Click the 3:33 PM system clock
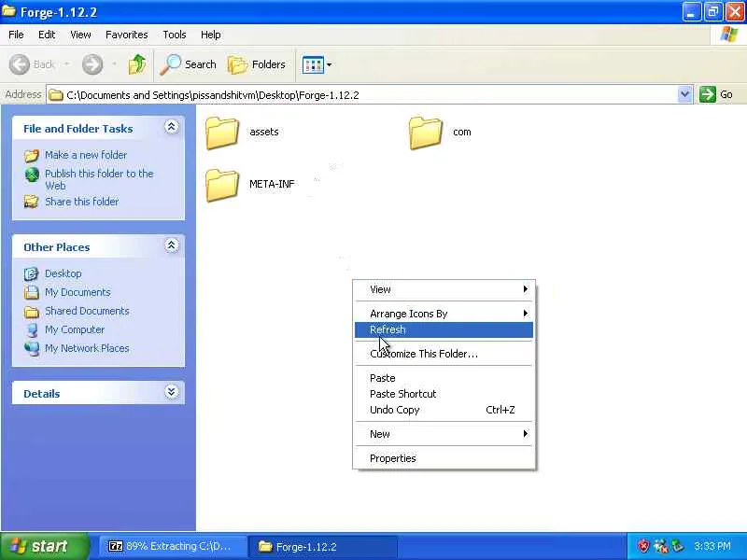 (712, 546)
